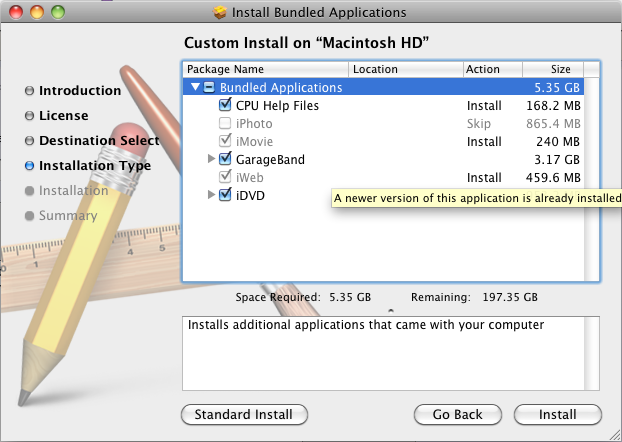Click the split-view divider handle below list
Screen dimensions: 622x442
coord(391,311)
